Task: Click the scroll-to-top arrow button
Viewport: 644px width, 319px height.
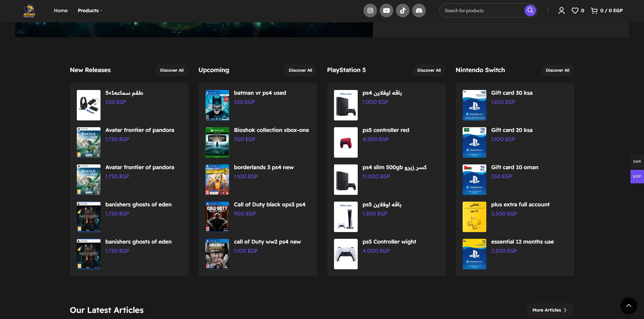Action: (629, 306)
